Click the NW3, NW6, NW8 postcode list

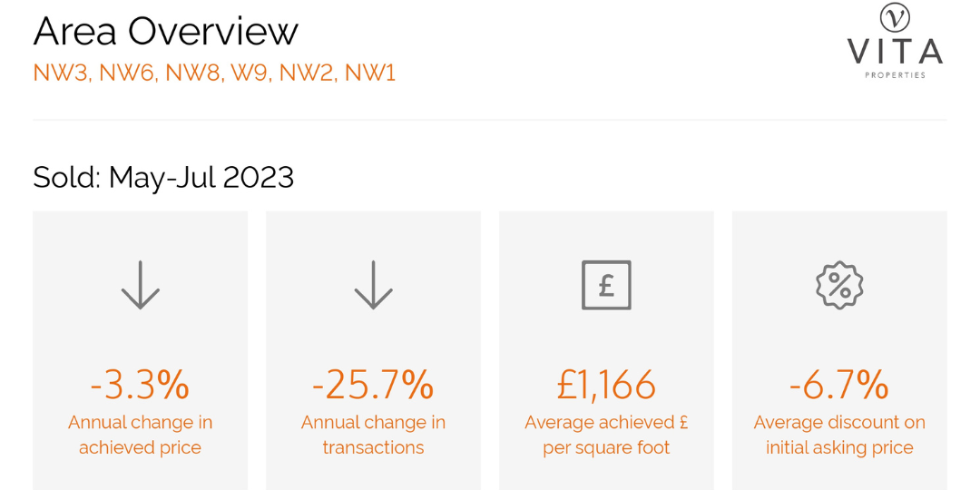[x=214, y=73]
